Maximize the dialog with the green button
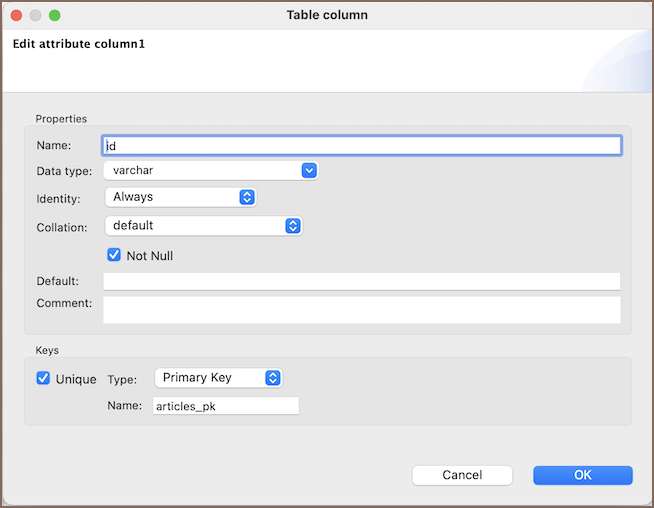The width and height of the screenshot is (654, 508). [x=55, y=16]
